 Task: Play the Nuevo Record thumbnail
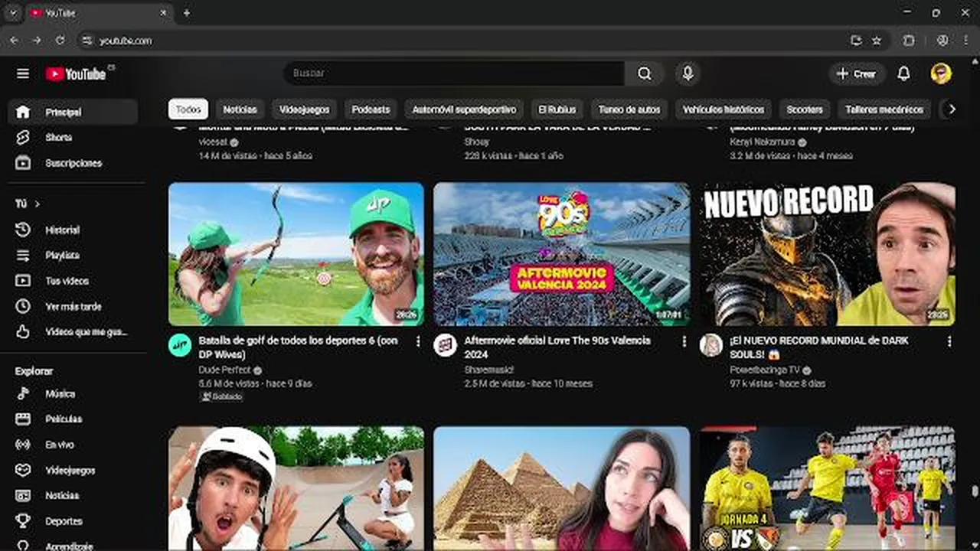point(827,254)
